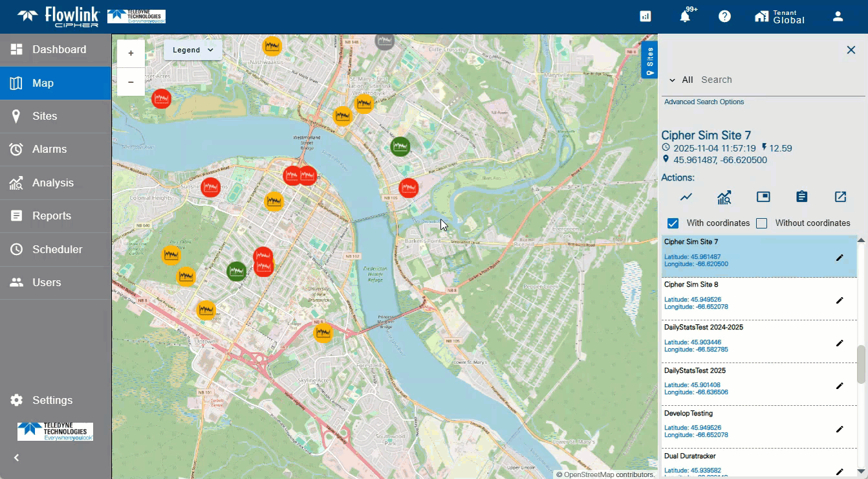Viewport: 868px width, 479px height.
Task: Click the notifications bell icon
Action: 685,17
